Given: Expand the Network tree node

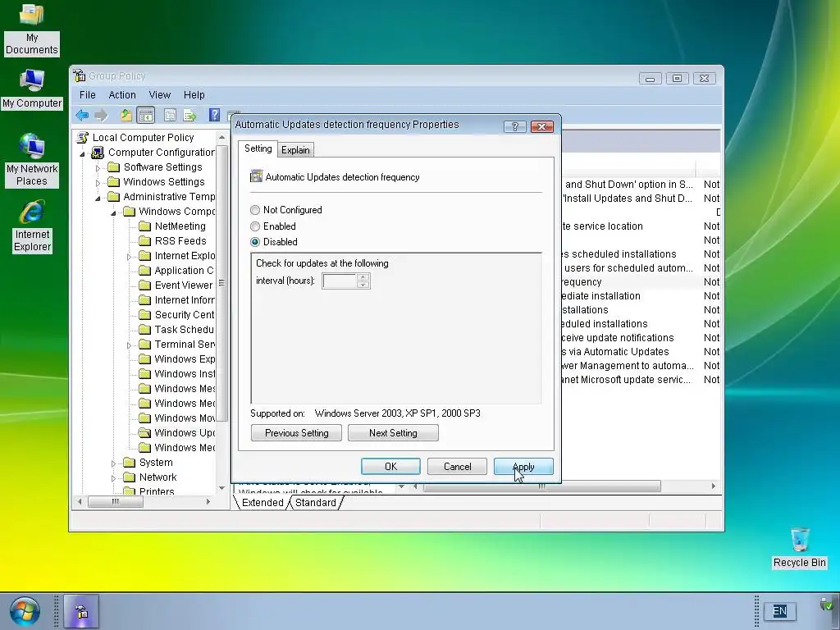Looking at the screenshot, I should coord(113,478).
